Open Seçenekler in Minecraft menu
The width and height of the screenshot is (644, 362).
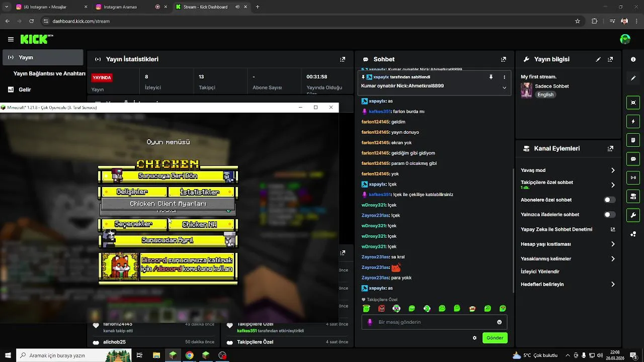click(133, 224)
